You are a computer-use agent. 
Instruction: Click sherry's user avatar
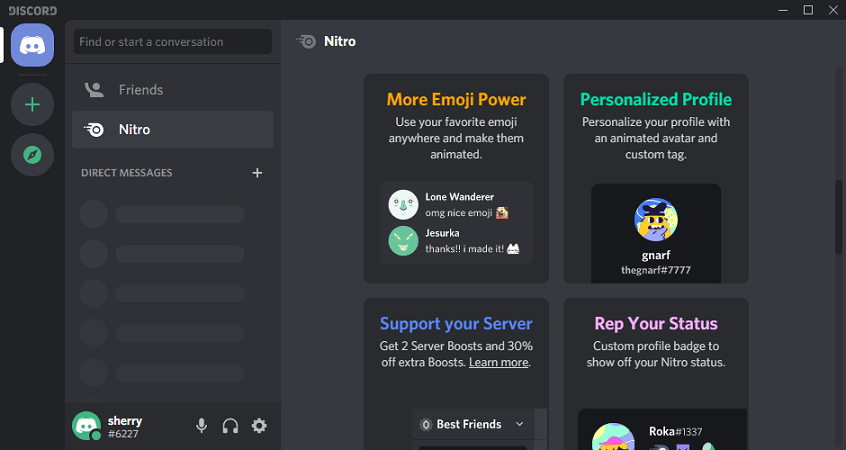(86, 426)
